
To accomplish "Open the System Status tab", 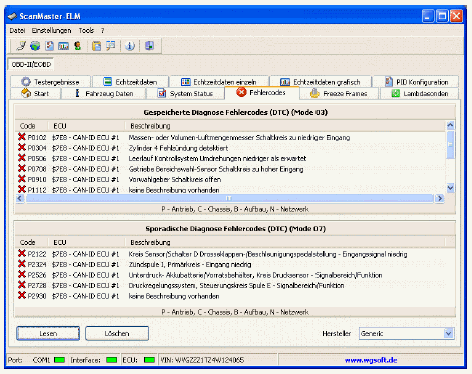I will [x=186, y=94].
